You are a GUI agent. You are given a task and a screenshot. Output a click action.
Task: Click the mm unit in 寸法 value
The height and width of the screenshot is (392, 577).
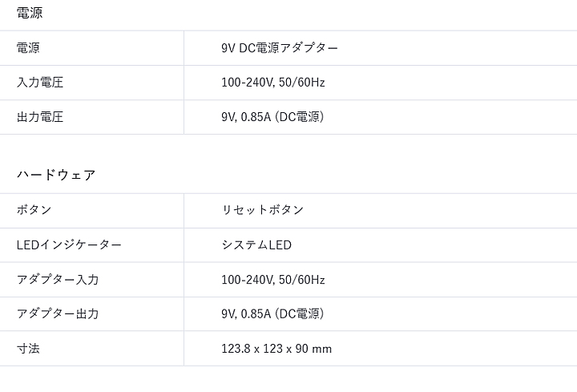tap(324, 349)
